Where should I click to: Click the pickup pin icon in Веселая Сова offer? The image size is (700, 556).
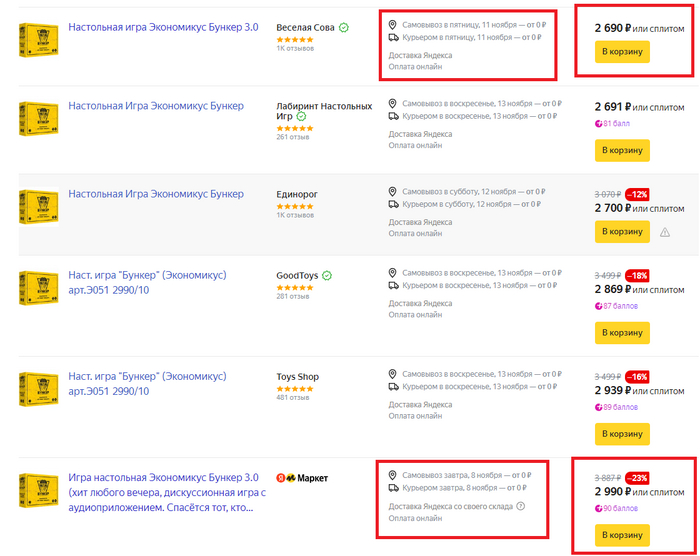tap(393, 24)
